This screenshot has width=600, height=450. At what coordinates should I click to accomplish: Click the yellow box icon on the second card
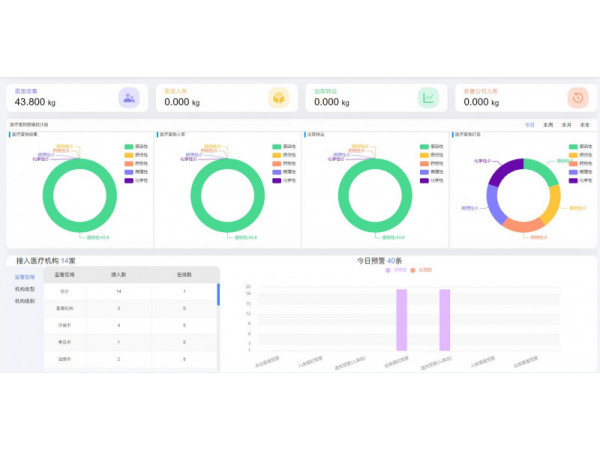tap(278, 97)
